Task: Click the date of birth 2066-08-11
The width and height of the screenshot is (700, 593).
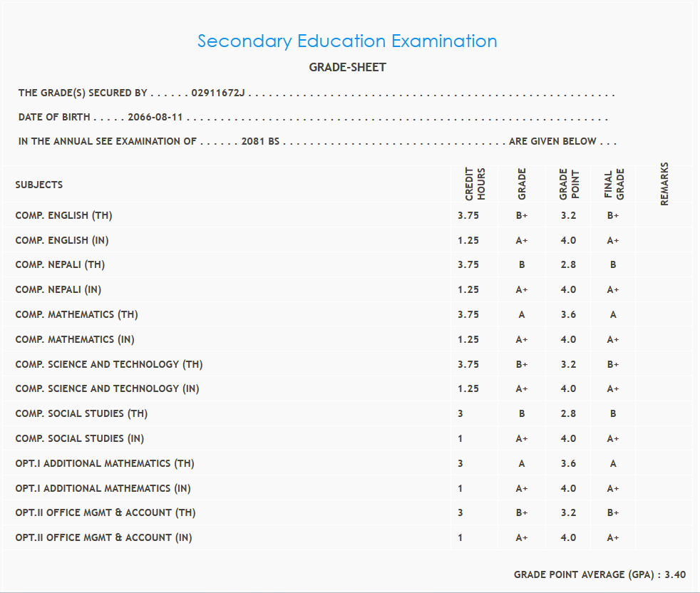Action: 155,118
